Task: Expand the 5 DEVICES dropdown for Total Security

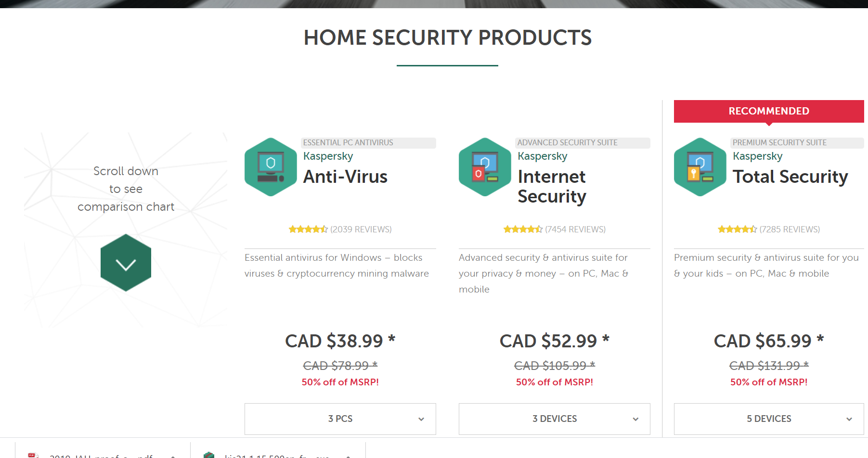Action: (x=769, y=419)
